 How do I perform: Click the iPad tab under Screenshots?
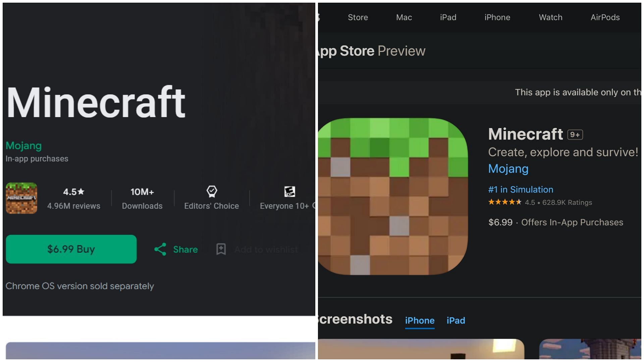point(455,320)
